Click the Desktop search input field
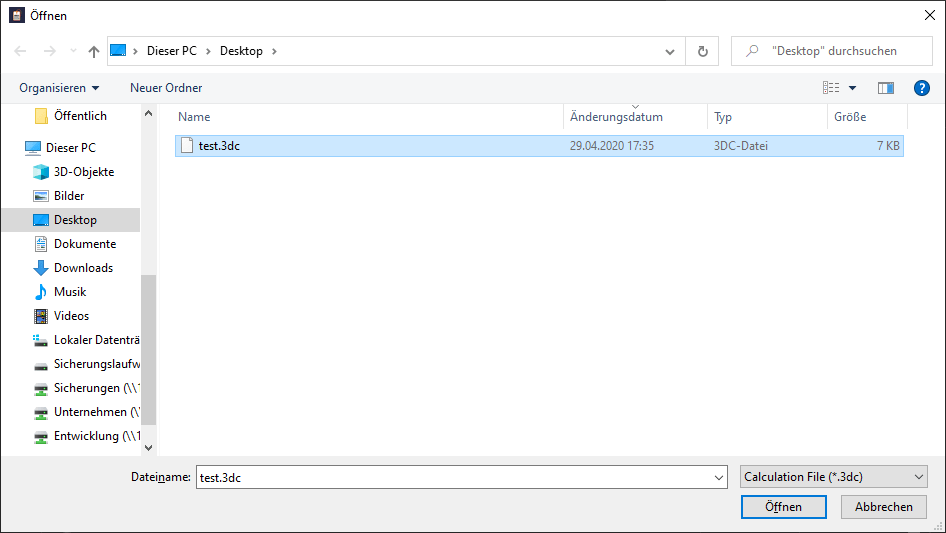 [x=833, y=51]
